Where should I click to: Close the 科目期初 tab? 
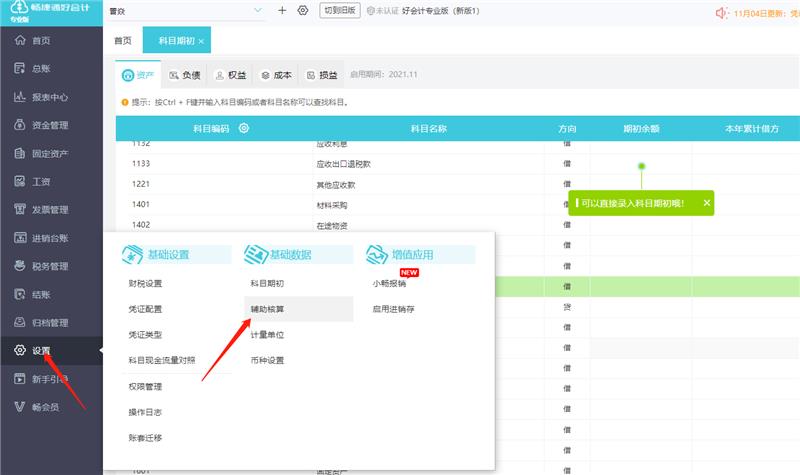tap(201, 41)
